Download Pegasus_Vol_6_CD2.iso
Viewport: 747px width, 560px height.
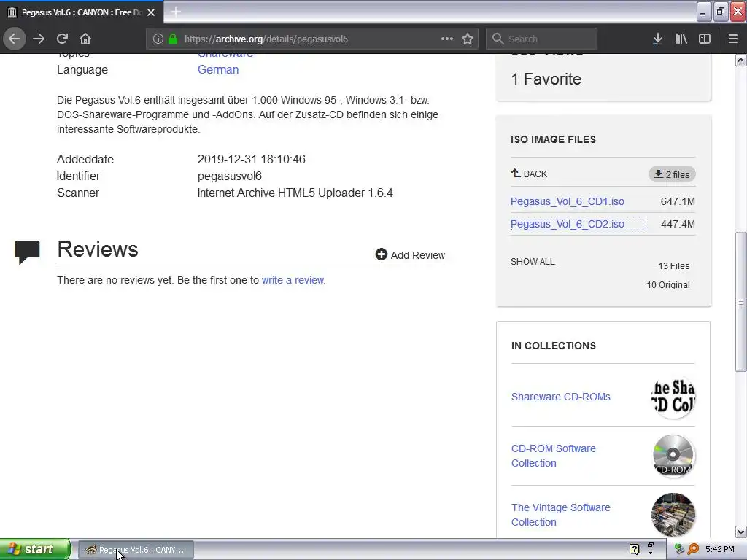[568, 224]
